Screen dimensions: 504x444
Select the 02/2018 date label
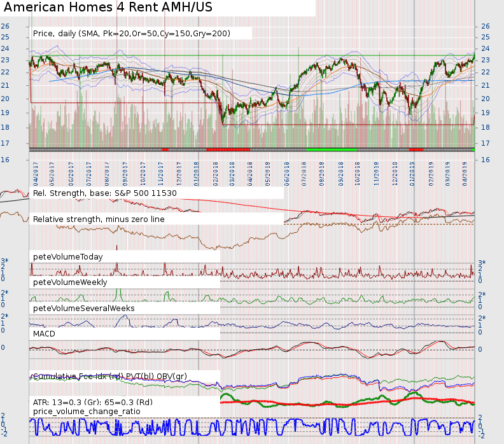[215, 174]
